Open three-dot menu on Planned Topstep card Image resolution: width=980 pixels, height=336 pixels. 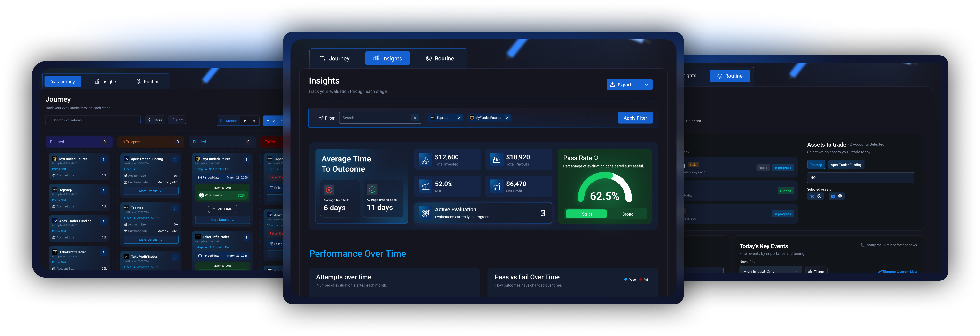103,190
